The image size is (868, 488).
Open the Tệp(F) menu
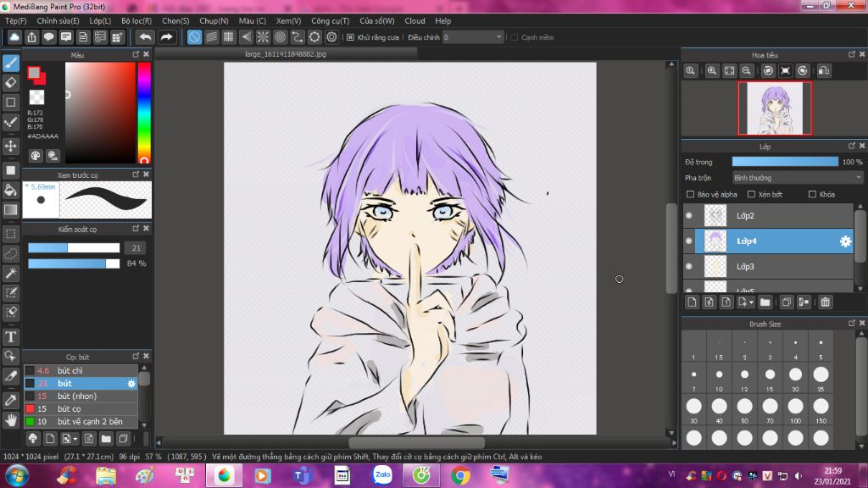15,21
